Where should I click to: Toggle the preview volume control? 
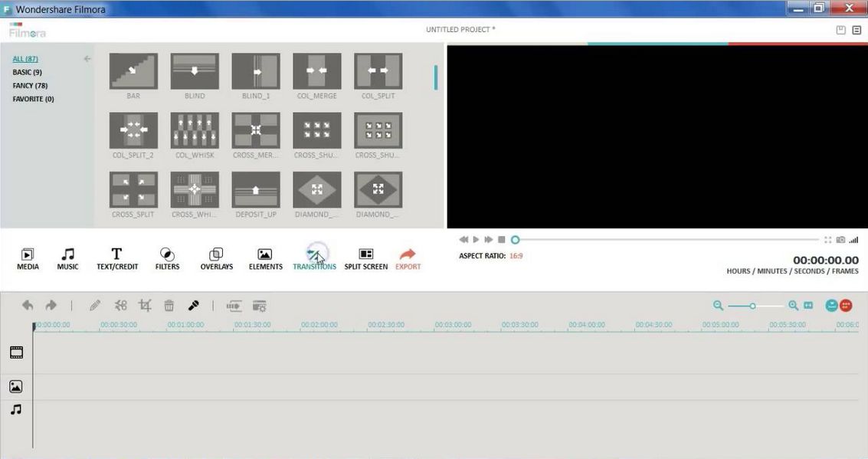[x=854, y=238]
